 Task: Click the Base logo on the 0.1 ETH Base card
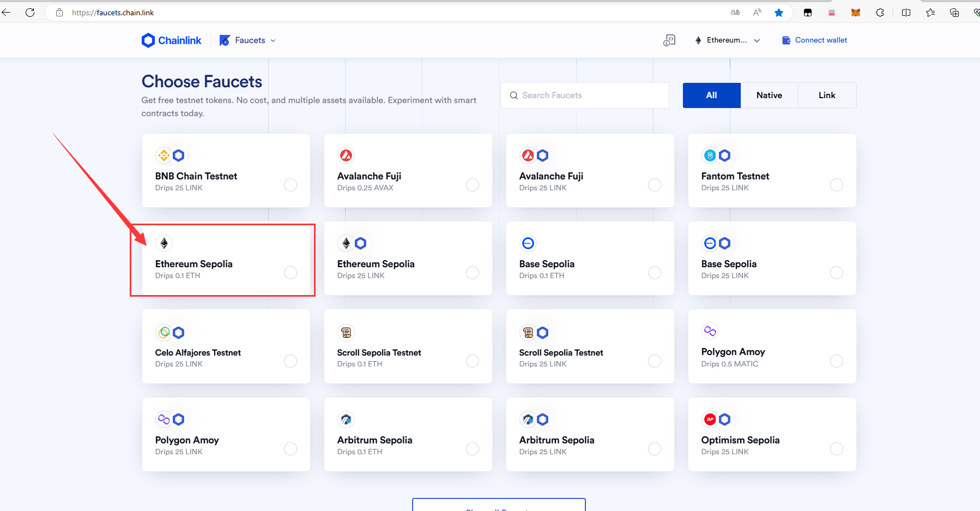(x=528, y=243)
